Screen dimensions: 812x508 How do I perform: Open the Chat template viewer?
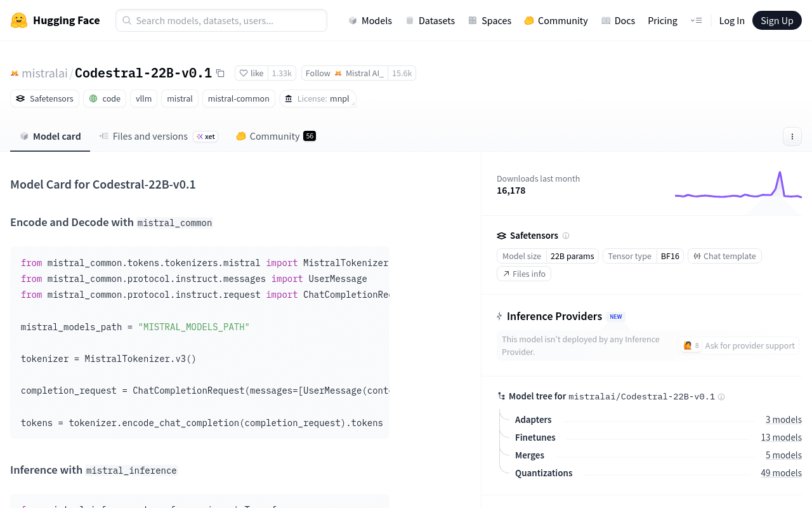tap(724, 256)
